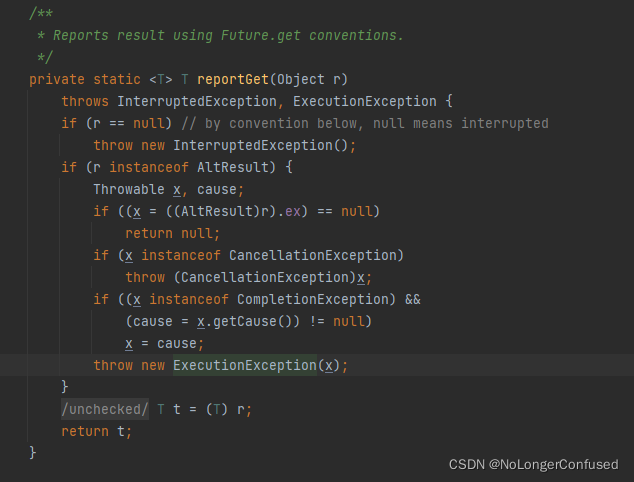
Task: Click the "return null;" statement
Action: (x=170, y=233)
